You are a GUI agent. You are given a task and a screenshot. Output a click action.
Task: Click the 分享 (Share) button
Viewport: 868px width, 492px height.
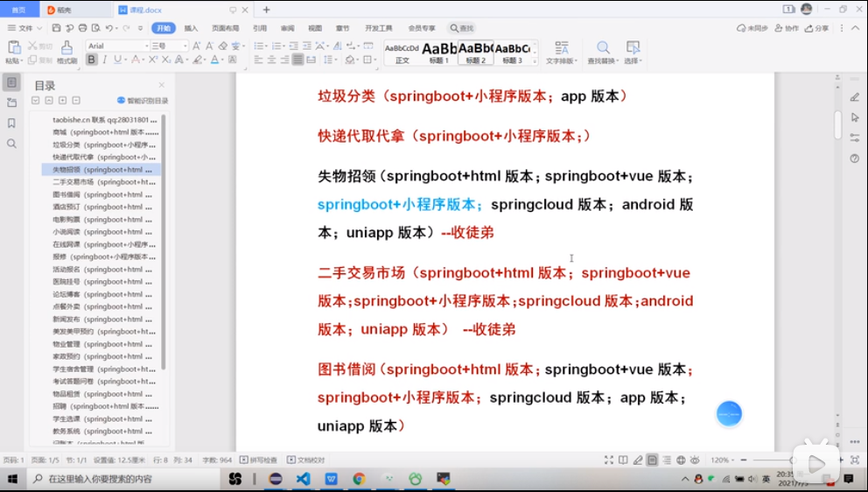(x=817, y=28)
